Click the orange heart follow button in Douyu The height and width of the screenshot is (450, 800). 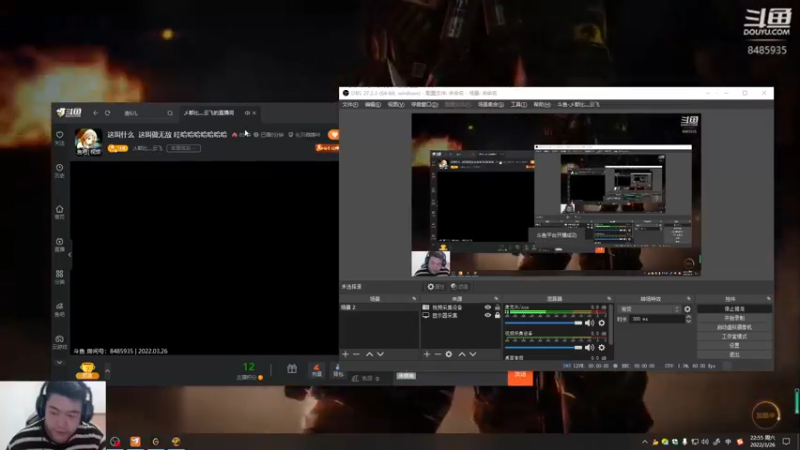tap(334, 134)
